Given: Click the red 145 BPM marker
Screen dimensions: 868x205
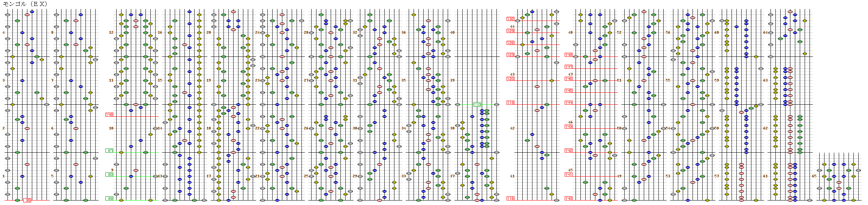Looking at the screenshot, I should 569,91.
